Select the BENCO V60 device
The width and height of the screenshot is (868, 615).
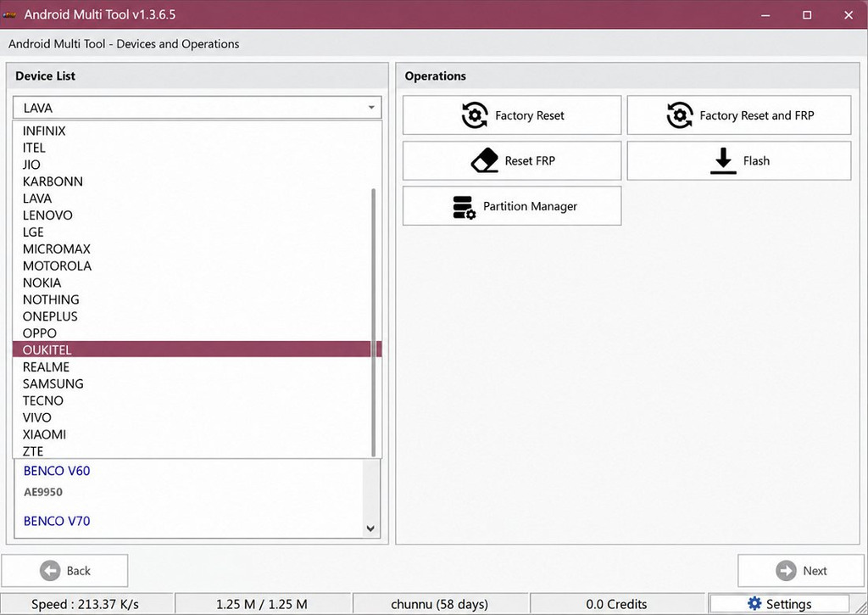(57, 471)
